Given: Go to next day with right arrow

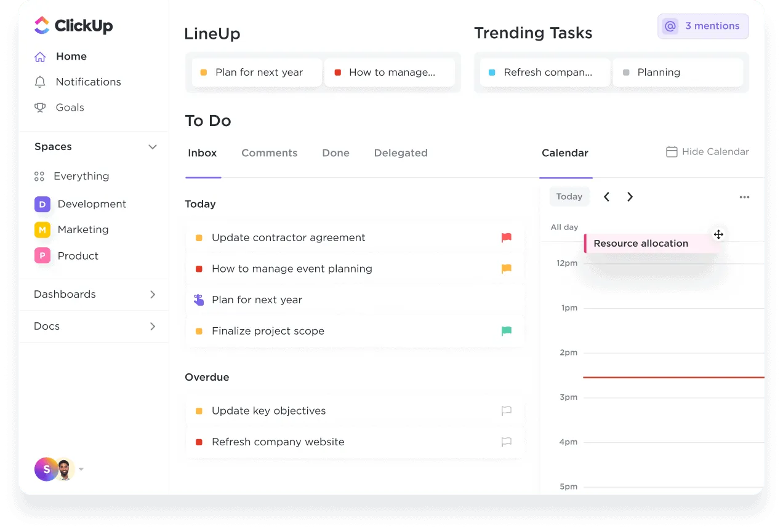Looking at the screenshot, I should tap(630, 197).
